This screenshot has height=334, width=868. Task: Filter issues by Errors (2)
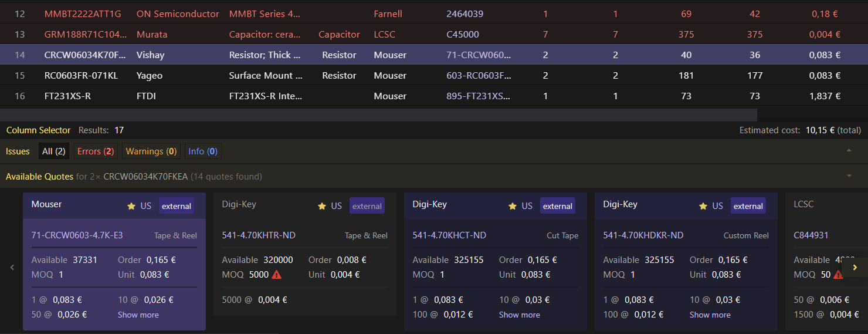96,151
